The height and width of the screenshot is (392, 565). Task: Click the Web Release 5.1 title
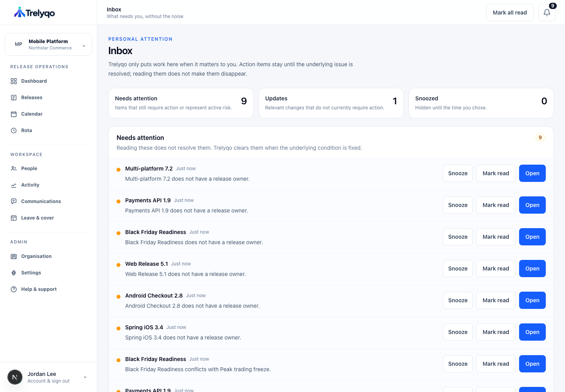click(146, 264)
